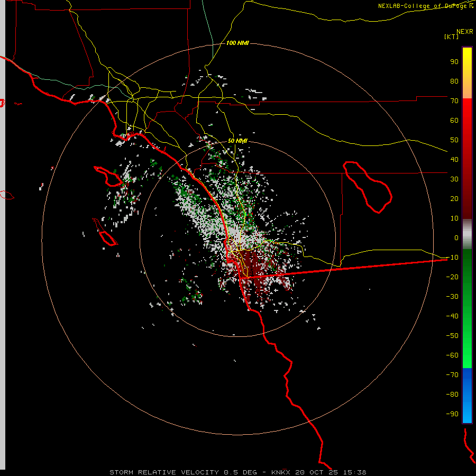476x476 pixels.
Task: Click the [KT] units label
Action: tap(452, 36)
